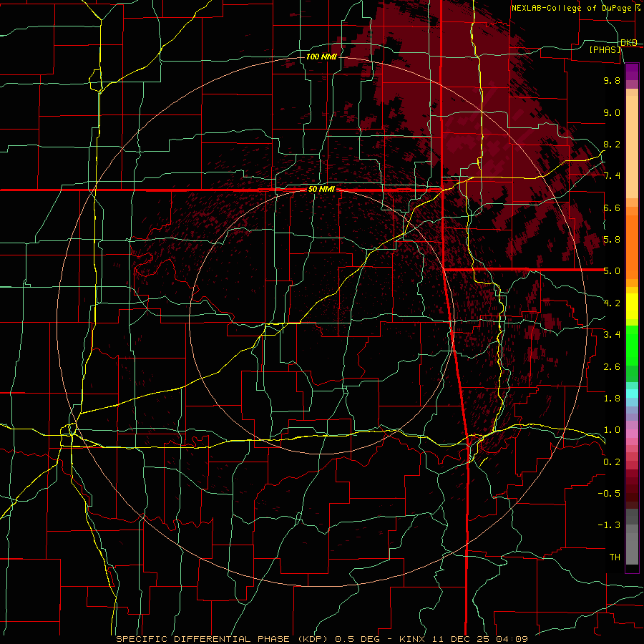Click the 8.2 value on the color scale
This screenshot has width=644, height=644.
click(x=612, y=144)
